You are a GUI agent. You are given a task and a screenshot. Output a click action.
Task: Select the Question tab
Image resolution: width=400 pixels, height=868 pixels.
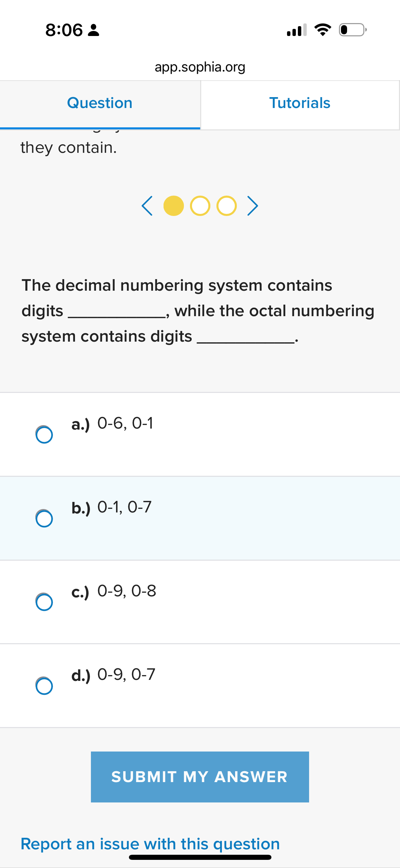[100, 103]
